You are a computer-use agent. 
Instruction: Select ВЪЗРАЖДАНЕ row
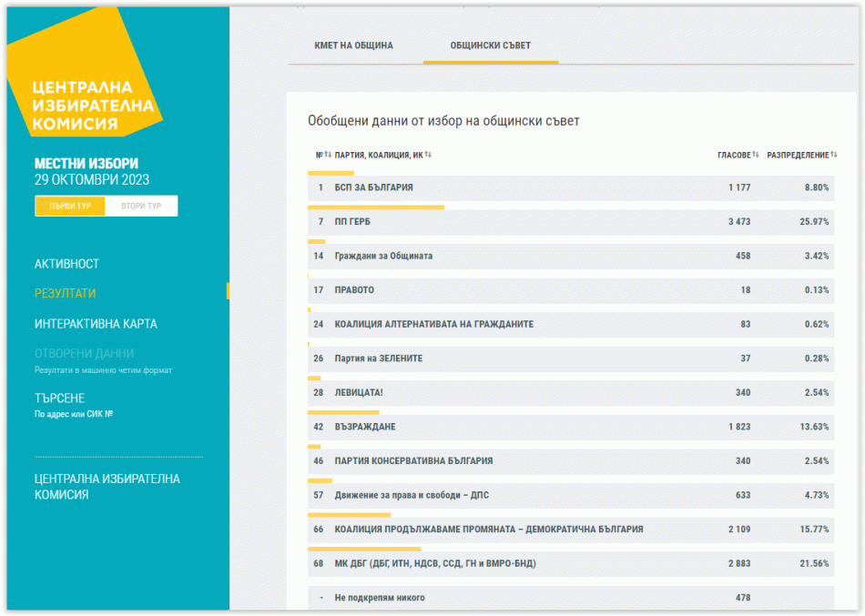pyautogui.click(x=571, y=428)
